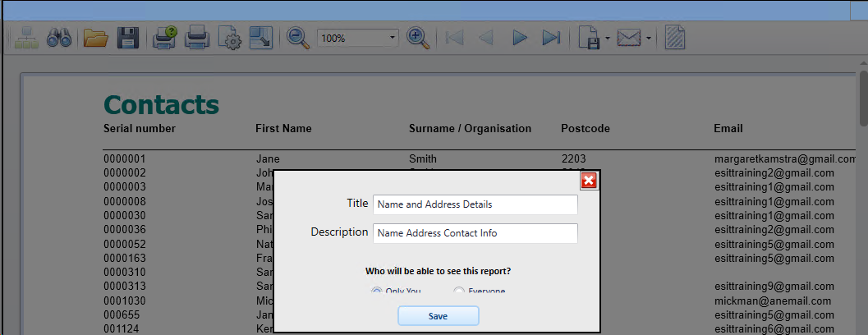The image size is (868, 335).
Task: Click the postcode 2203
Action: click(573, 159)
